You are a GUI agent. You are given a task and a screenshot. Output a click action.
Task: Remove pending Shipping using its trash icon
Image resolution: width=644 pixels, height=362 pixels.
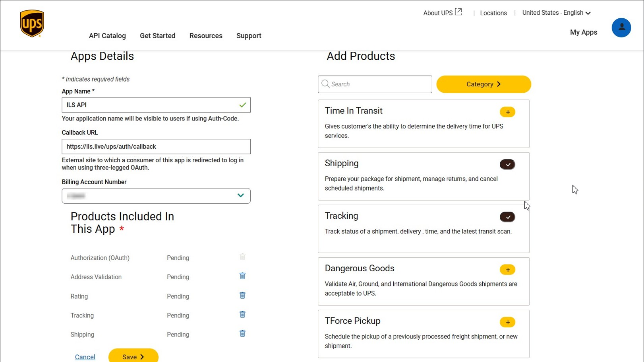[x=242, y=333]
